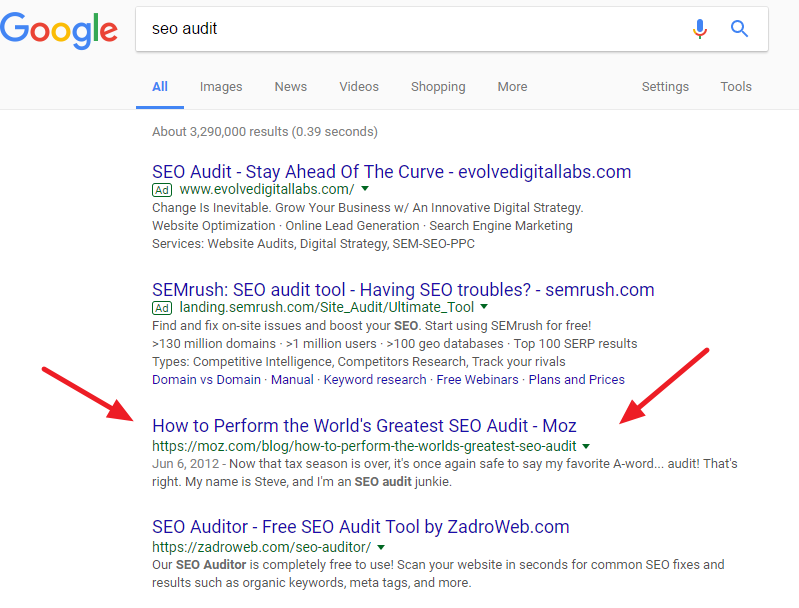Expand the More search categories menu
The image size is (799, 608).
pos(512,87)
